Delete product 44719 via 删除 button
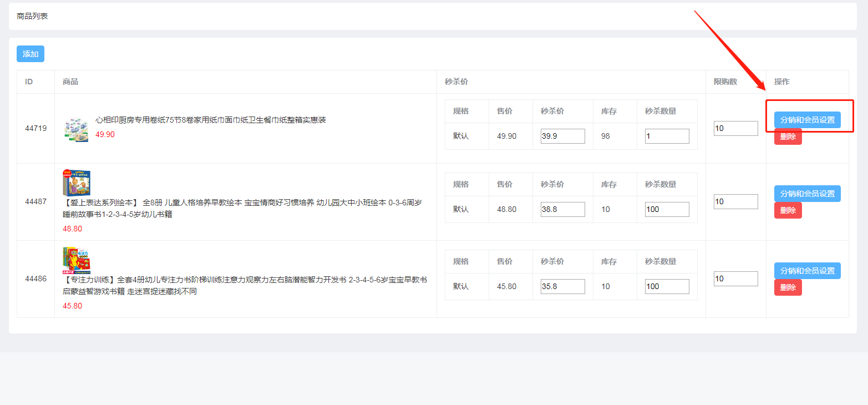This screenshot has height=405, width=868. coord(788,136)
